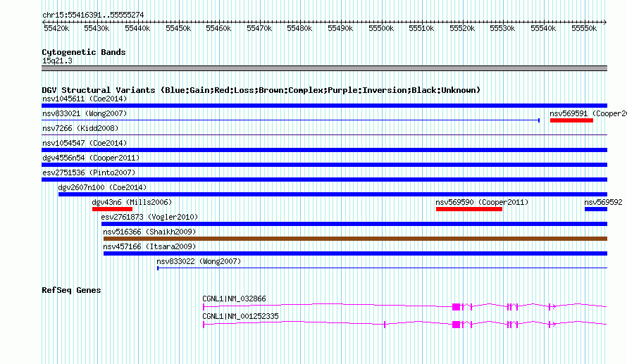Select the Cytogenetic Bands track title
Viewport: 627px width, 364px height.
[84, 52]
